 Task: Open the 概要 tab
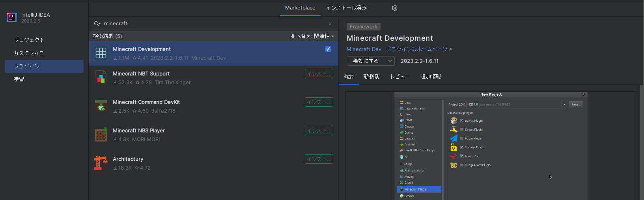point(349,76)
